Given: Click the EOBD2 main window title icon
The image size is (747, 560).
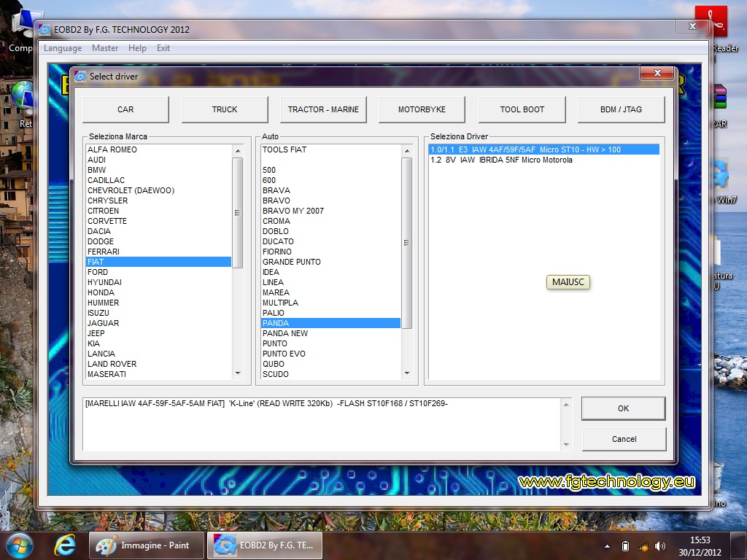Looking at the screenshot, I should pos(44,29).
